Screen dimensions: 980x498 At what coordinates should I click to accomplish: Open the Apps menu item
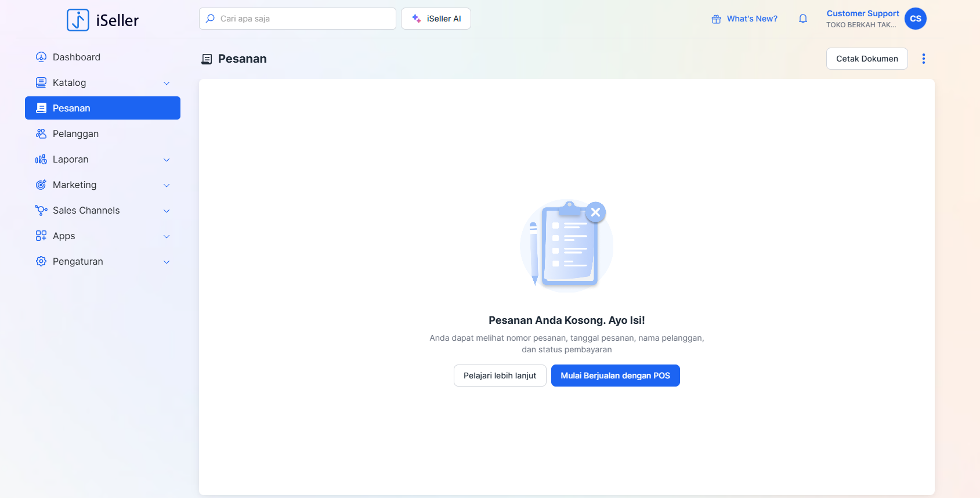pos(64,236)
